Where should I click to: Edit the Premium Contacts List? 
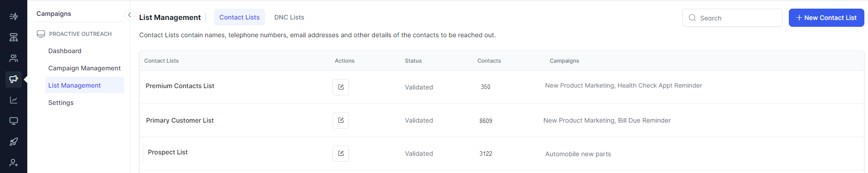[341, 87]
